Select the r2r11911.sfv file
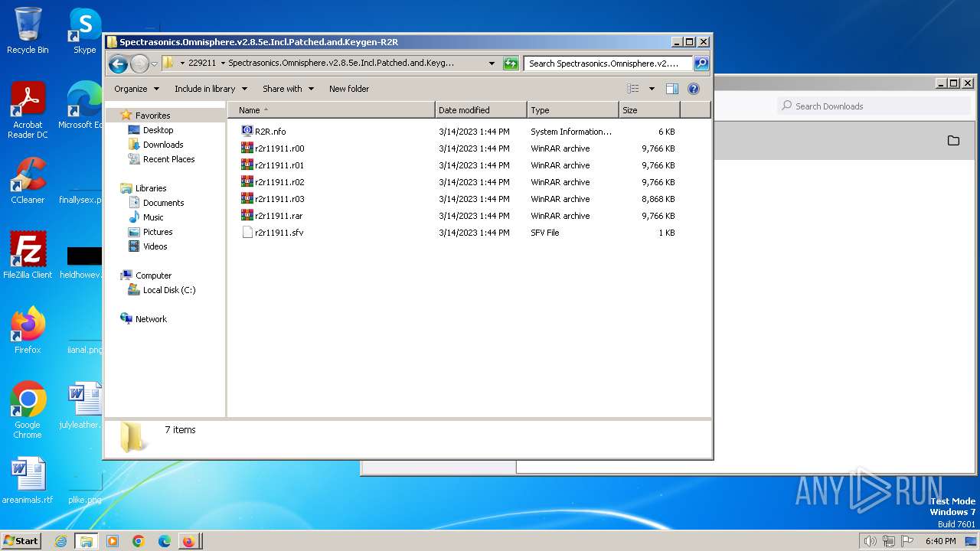Image resolution: width=980 pixels, height=551 pixels. pos(279,233)
